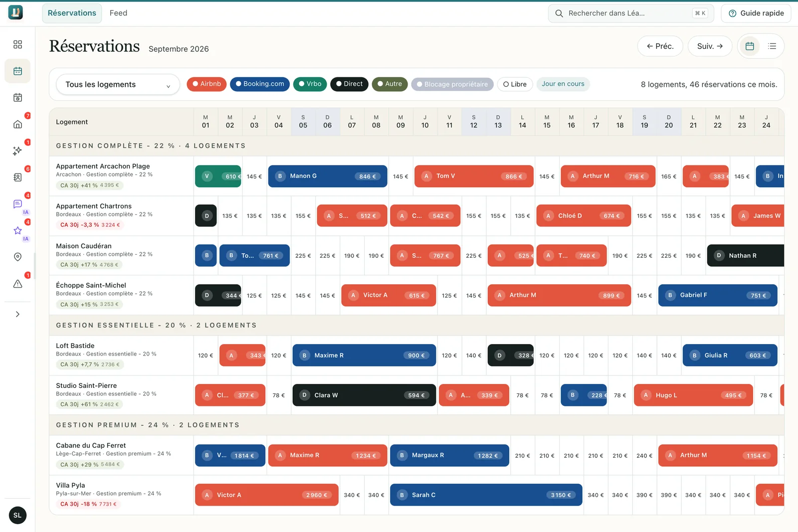Go to previous month with Préc.
This screenshot has height=532, width=798.
coord(660,46)
